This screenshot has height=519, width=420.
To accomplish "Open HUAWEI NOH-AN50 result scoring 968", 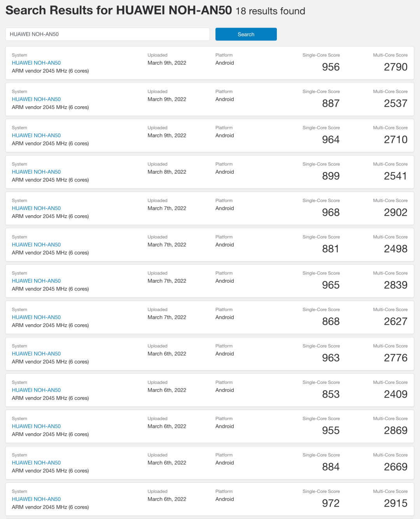I will point(36,208).
